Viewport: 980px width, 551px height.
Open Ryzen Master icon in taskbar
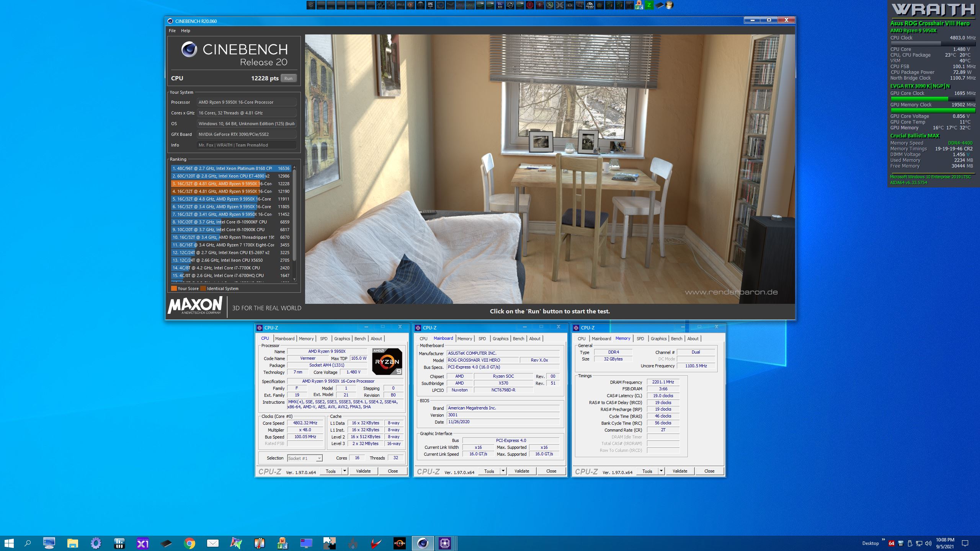click(399, 543)
